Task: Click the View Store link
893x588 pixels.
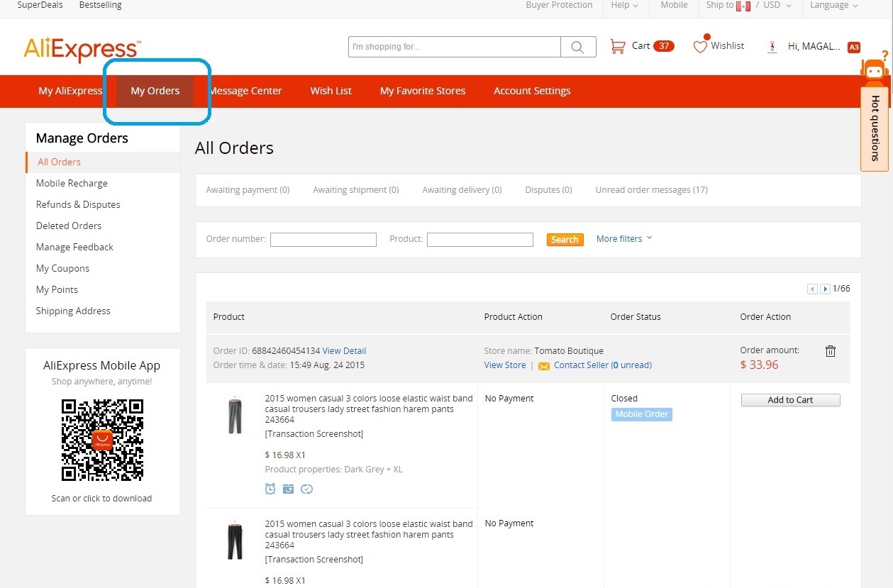Action: pyautogui.click(x=505, y=365)
